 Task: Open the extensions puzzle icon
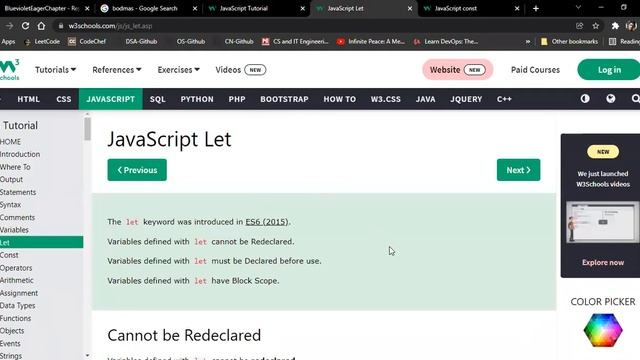615,26
